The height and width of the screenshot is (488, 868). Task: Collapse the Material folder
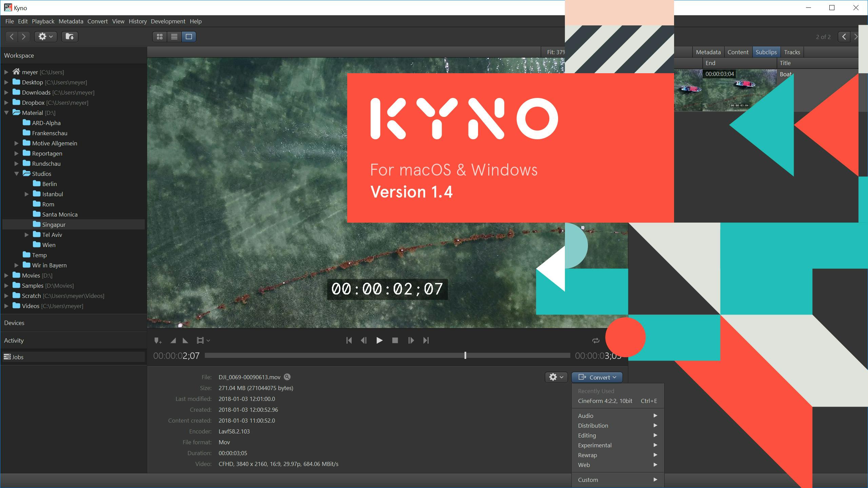click(6, 113)
